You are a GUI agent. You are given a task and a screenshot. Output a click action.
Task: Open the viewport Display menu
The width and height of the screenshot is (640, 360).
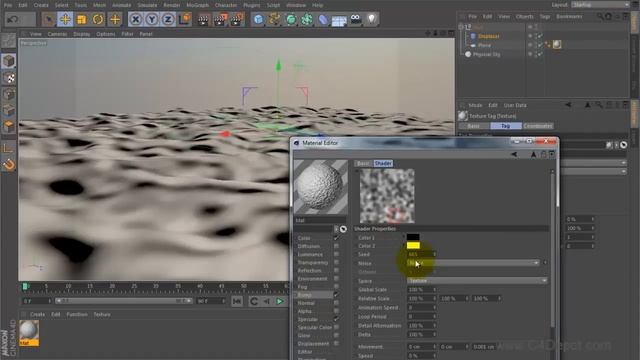point(82,34)
